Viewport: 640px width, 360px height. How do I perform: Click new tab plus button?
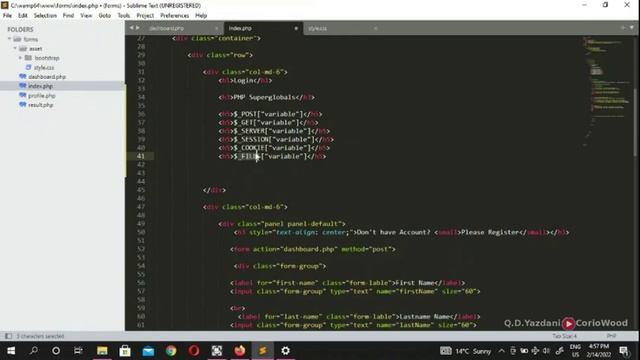(x=623, y=28)
